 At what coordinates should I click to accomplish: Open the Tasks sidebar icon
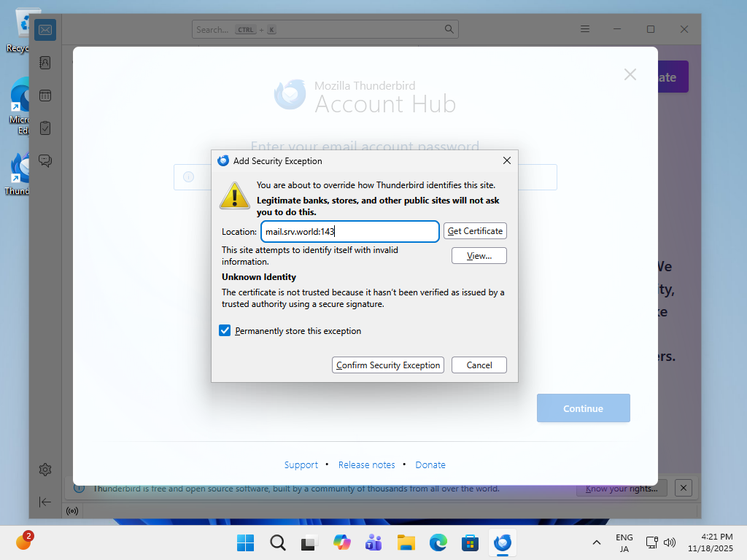coord(45,128)
